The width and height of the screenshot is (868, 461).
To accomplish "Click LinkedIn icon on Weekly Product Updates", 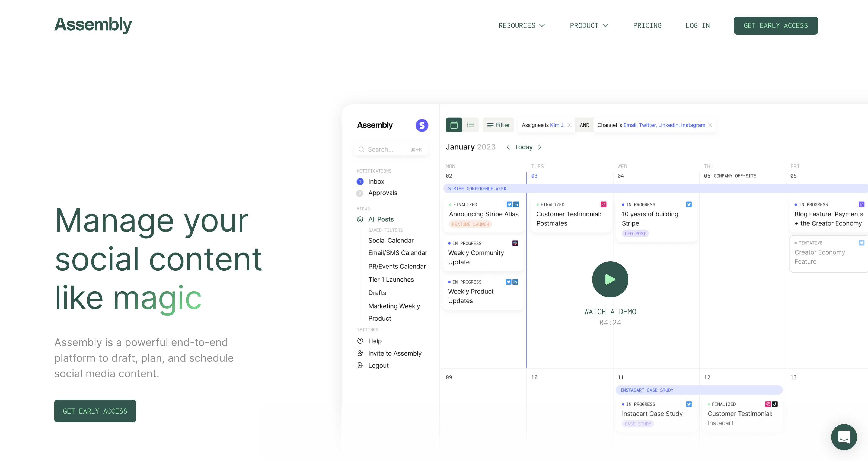I will coord(515,282).
